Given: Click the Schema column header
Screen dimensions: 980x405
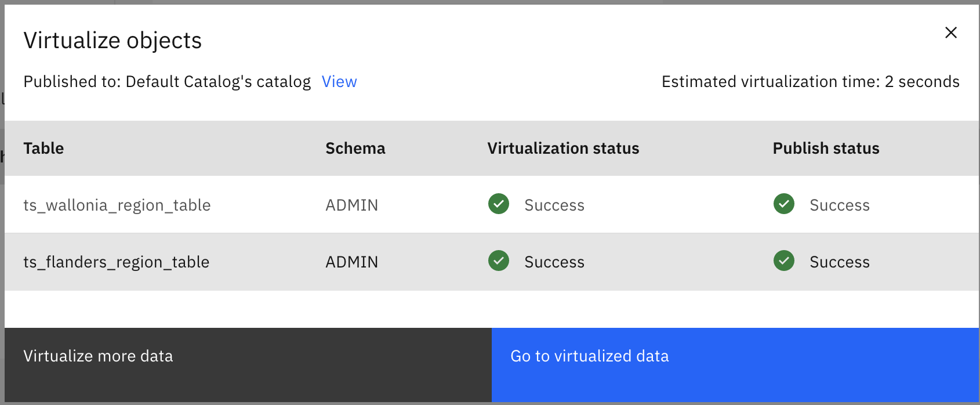Looking at the screenshot, I should pos(355,149).
